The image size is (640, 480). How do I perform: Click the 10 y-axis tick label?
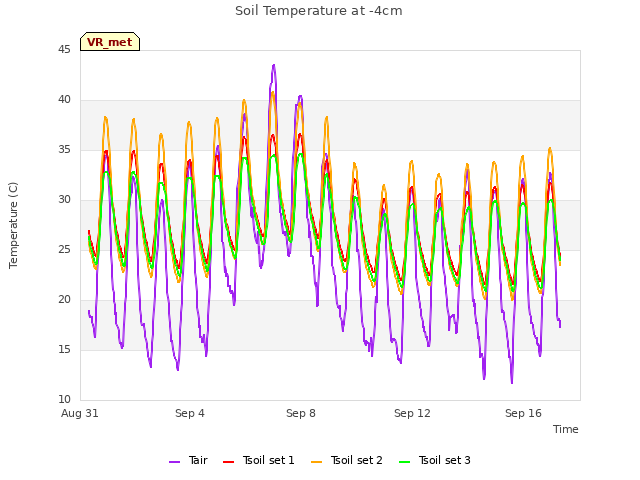[64, 400]
